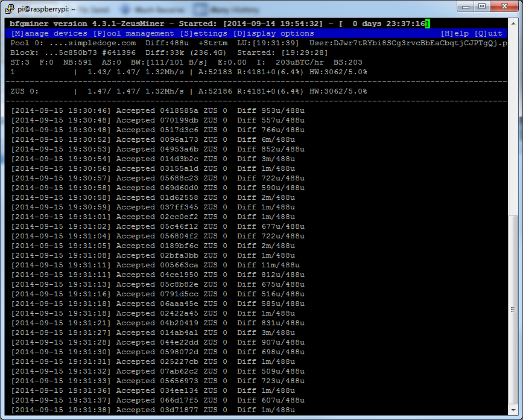Click the NB:591 status entry
The width and height of the screenshot is (523, 420).
[x=77, y=62]
